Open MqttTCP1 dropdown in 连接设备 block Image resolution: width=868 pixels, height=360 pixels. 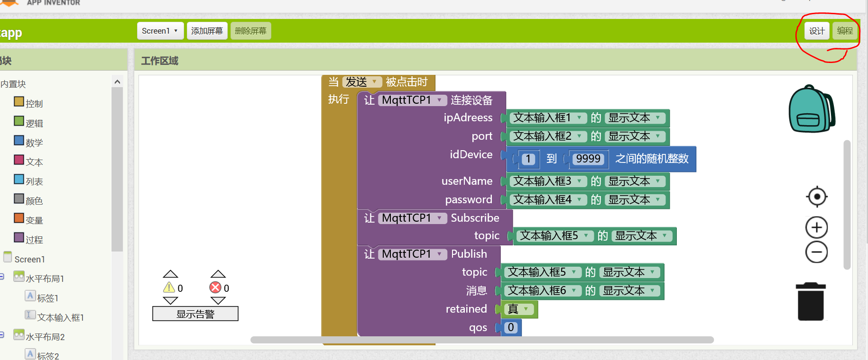point(412,100)
